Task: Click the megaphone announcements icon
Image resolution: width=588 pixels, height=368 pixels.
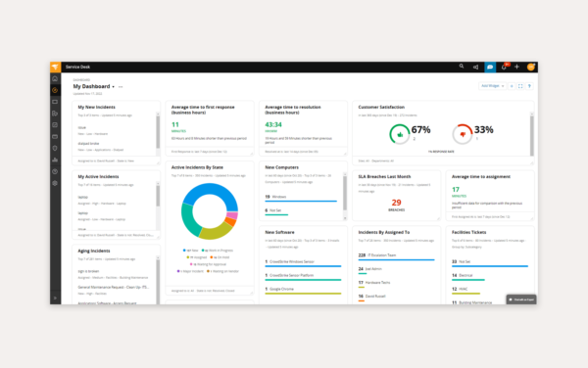Action: [475, 67]
